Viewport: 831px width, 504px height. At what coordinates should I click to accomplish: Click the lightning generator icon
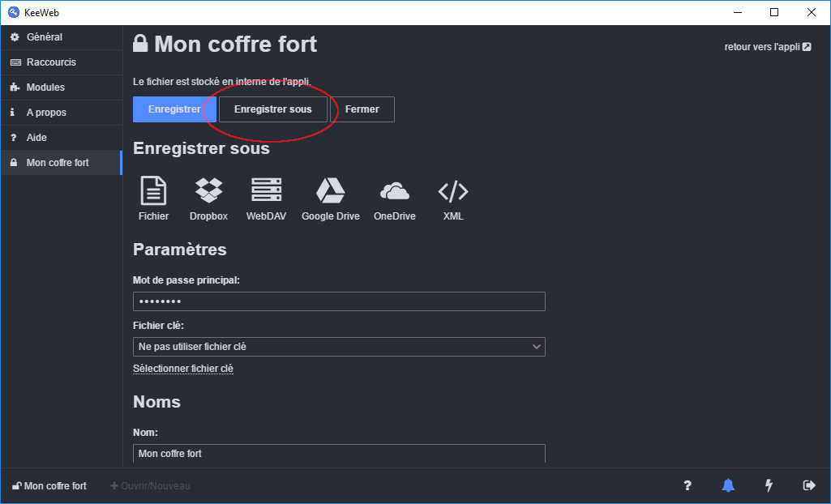pyautogui.click(x=769, y=485)
